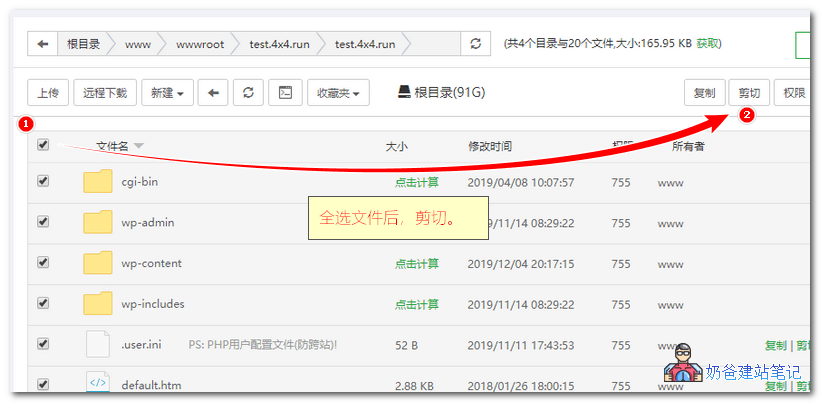Click the back arrow in the path bar
Image resolution: width=821 pixels, height=403 pixels.
coord(42,44)
